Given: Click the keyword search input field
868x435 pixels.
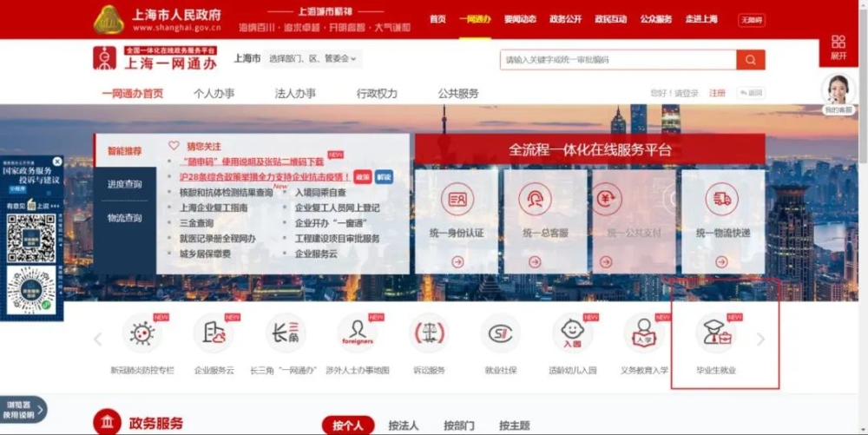Looking at the screenshot, I should click(617, 59).
